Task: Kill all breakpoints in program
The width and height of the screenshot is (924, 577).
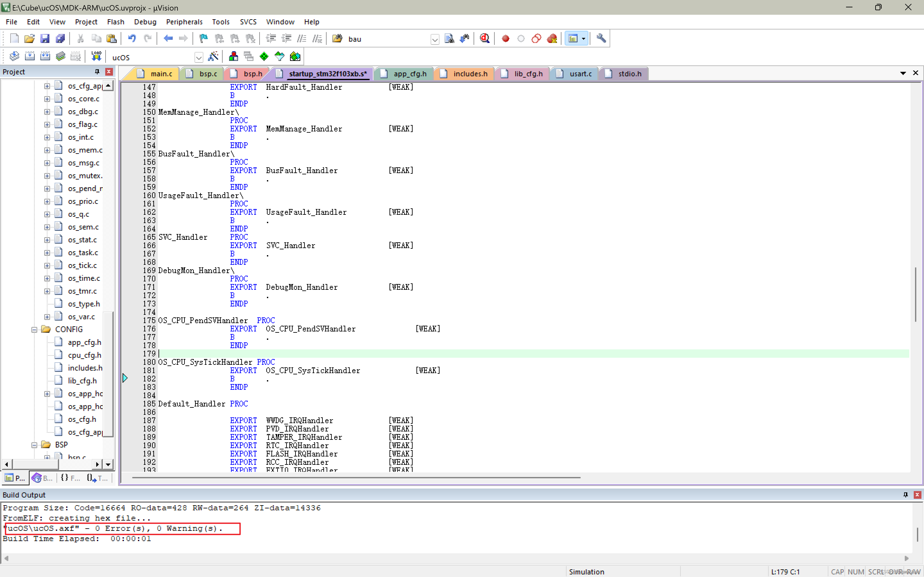Action: tap(552, 38)
